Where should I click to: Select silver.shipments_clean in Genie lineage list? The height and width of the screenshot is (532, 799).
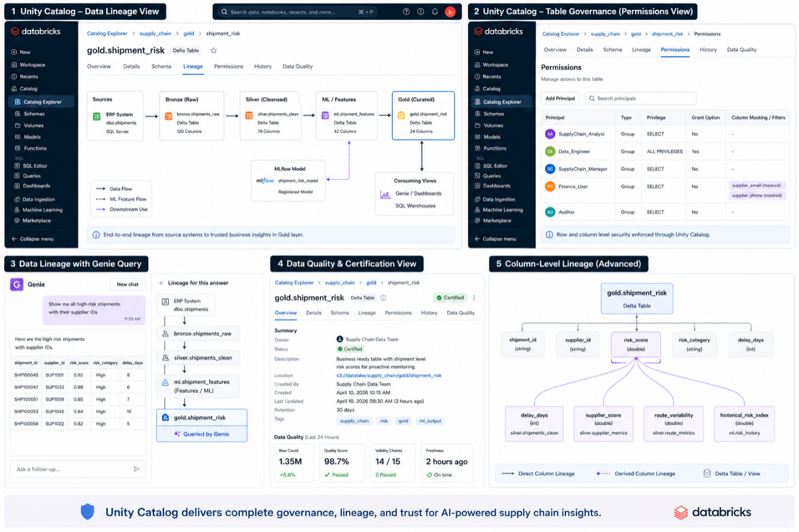coord(198,358)
